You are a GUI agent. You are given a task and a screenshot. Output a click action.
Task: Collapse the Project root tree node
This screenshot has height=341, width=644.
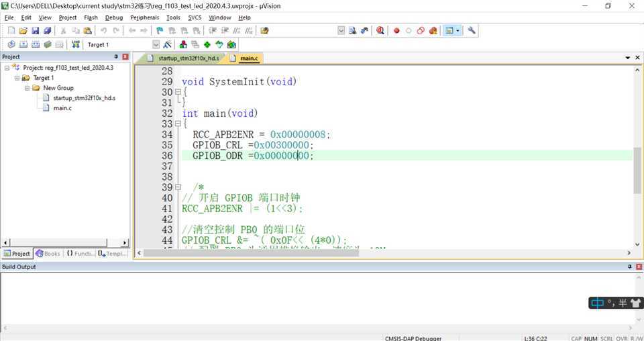pyautogui.click(x=7, y=67)
